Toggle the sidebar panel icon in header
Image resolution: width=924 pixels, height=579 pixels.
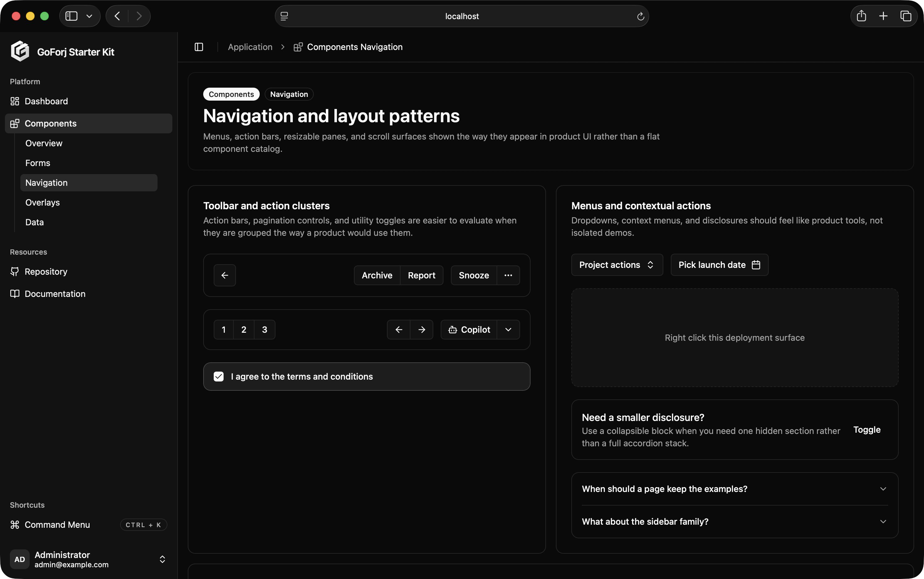point(199,47)
